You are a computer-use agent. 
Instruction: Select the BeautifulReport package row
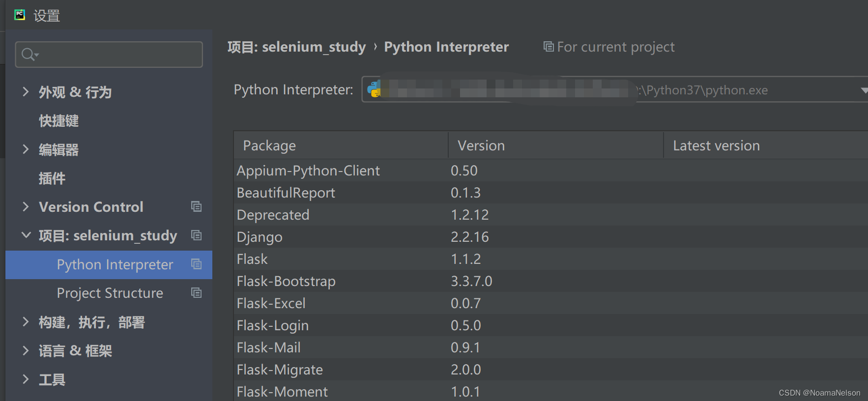551,193
